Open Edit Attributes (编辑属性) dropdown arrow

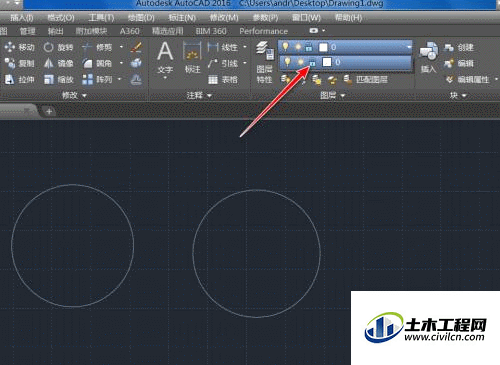[496, 79]
